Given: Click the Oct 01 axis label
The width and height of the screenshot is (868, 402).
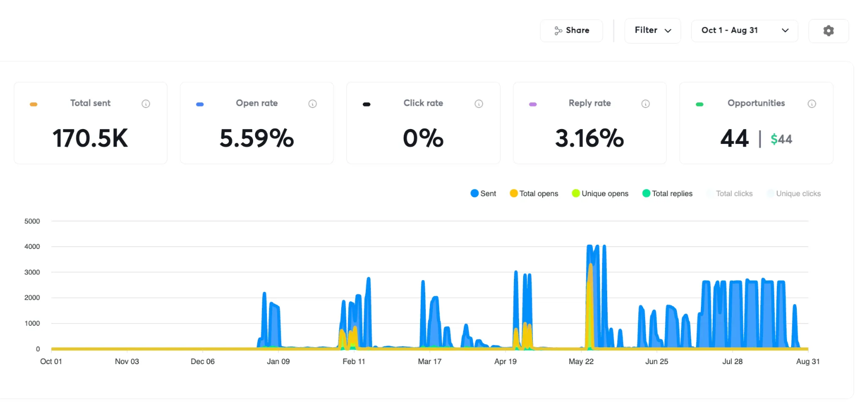Looking at the screenshot, I should click(51, 362).
